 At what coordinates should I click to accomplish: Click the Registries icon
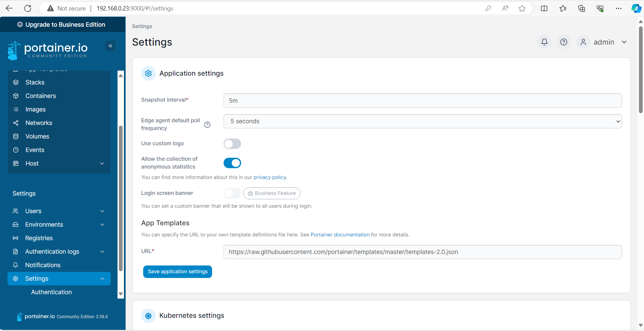16,238
